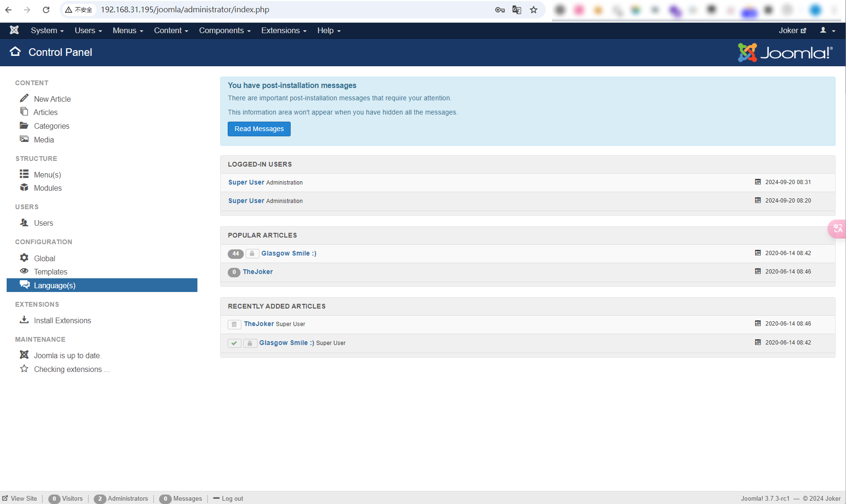The image size is (846, 504).
Task: Select Categories in sidebar
Action: click(x=52, y=126)
